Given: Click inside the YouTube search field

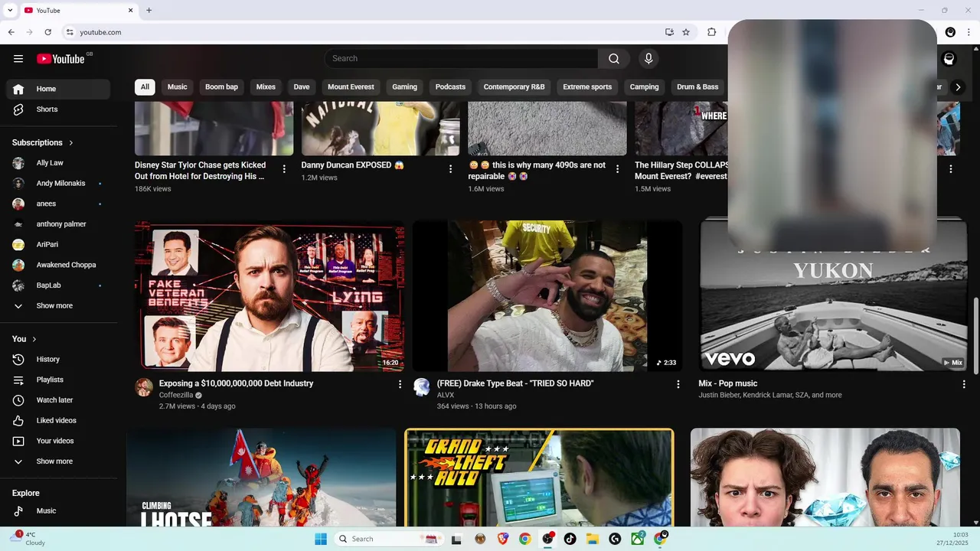Looking at the screenshot, I should click(x=462, y=59).
